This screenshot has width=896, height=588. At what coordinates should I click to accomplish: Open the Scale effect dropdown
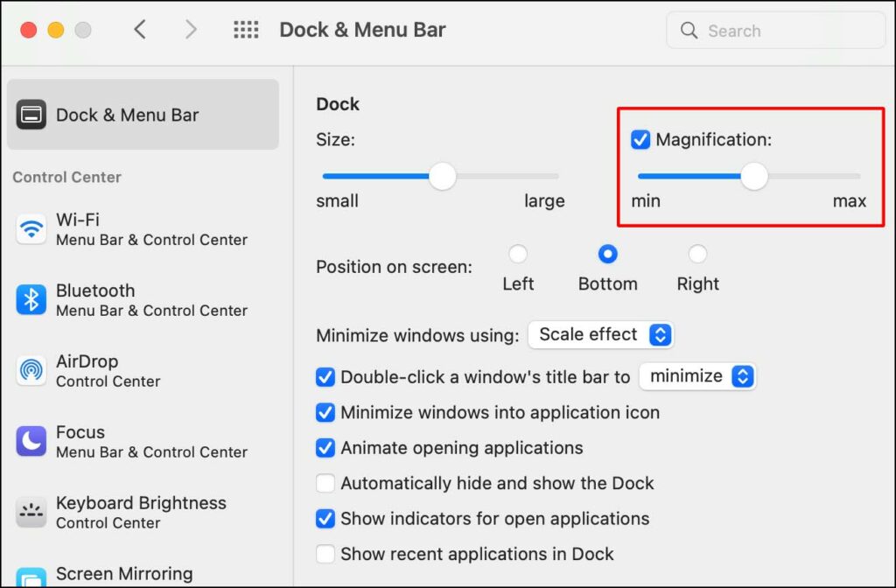pyautogui.click(x=600, y=334)
